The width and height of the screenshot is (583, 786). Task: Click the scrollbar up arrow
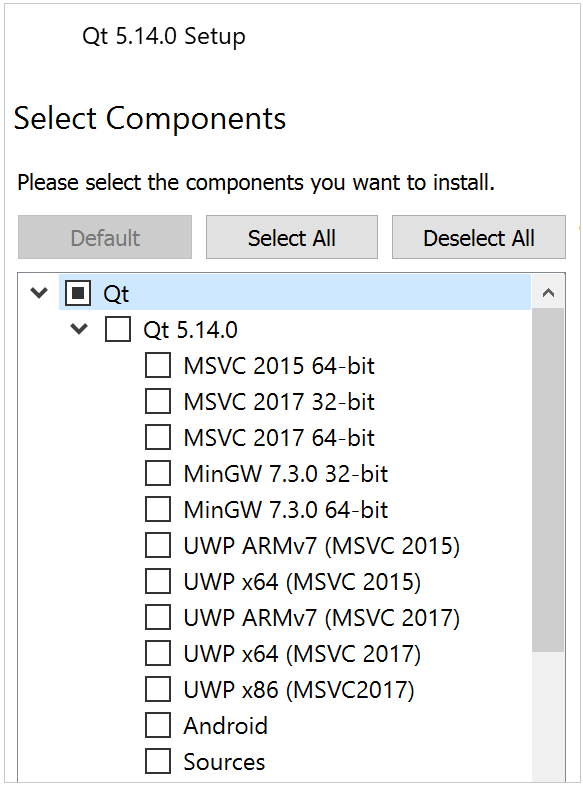(548, 292)
